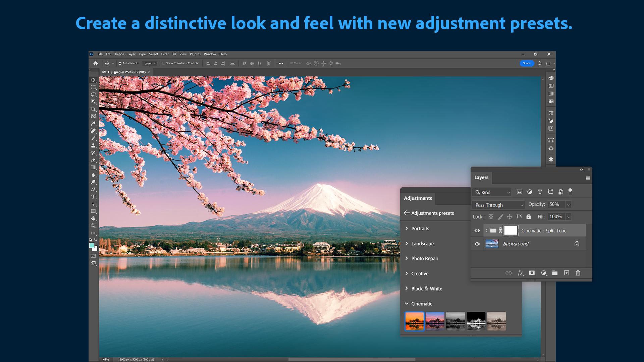Select the Clone Stamp tool
Image resolution: width=644 pixels, height=362 pixels.
coord(93,145)
